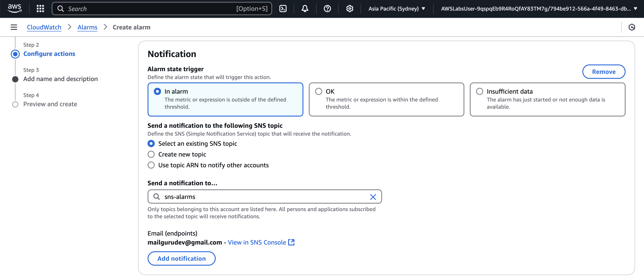Click the AWS console search field
Image resolution: width=644 pixels, height=278 pixels.
tap(162, 9)
